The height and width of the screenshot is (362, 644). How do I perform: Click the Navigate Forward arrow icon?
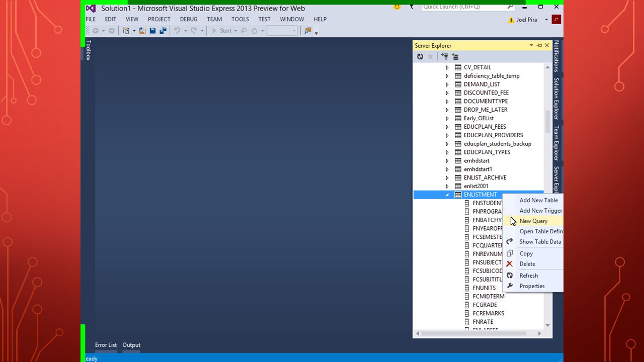(x=112, y=31)
